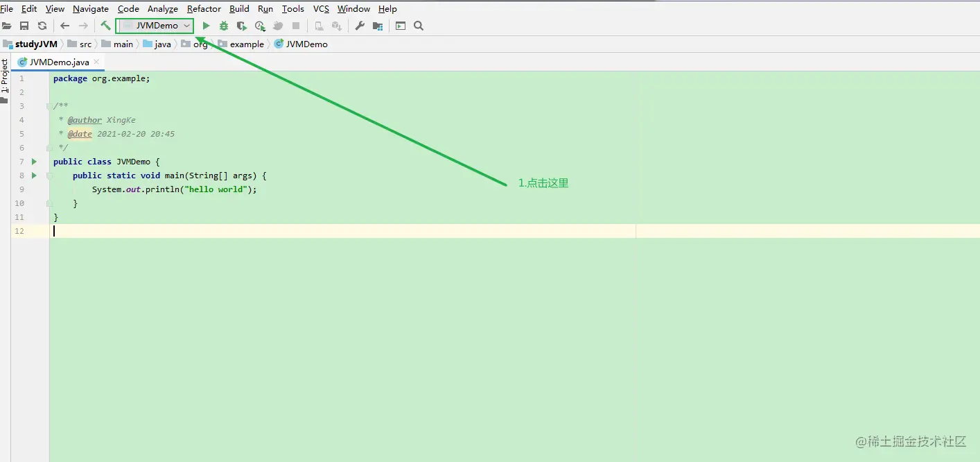Run with coverage using the shield icon
980x462 pixels.
point(241,26)
